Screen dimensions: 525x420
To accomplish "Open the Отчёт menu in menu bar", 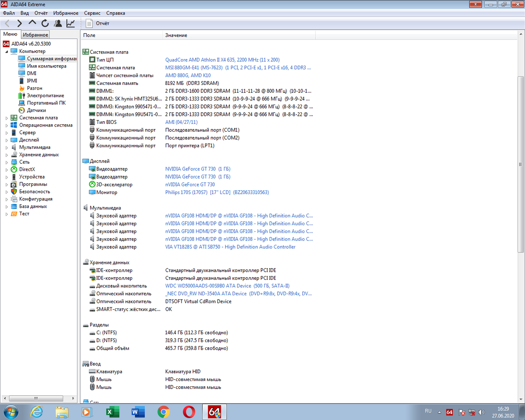I will click(x=41, y=13).
